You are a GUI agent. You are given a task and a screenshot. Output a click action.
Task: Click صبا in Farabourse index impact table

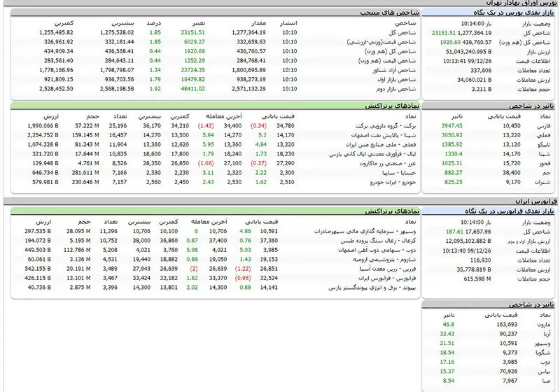[546, 381]
